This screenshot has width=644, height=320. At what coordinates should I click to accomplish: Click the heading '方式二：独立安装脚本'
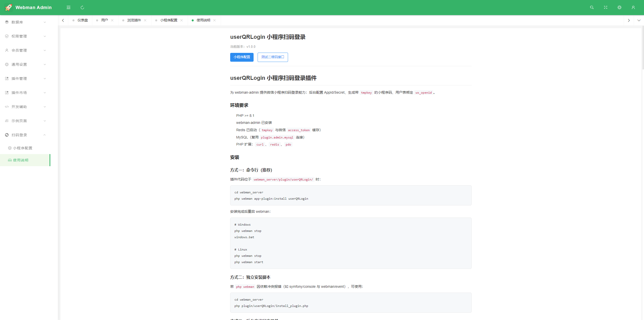pyautogui.click(x=250, y=277)
